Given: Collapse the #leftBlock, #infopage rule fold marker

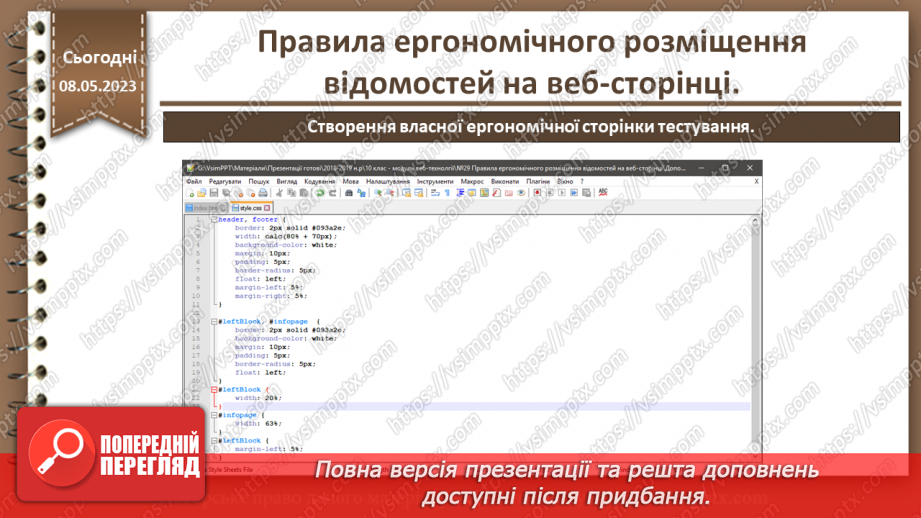Looking at the screenshot, I should point(216,321).
